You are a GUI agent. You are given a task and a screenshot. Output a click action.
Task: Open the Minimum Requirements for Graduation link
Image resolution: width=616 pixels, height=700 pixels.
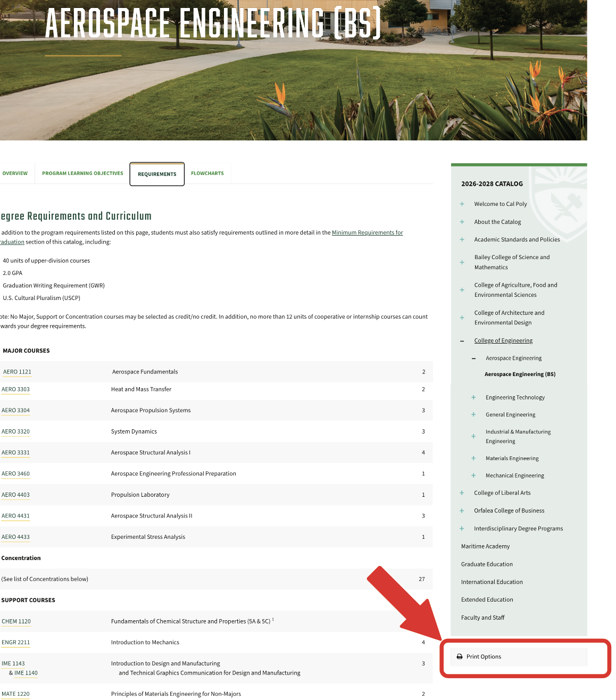[367, 233]
